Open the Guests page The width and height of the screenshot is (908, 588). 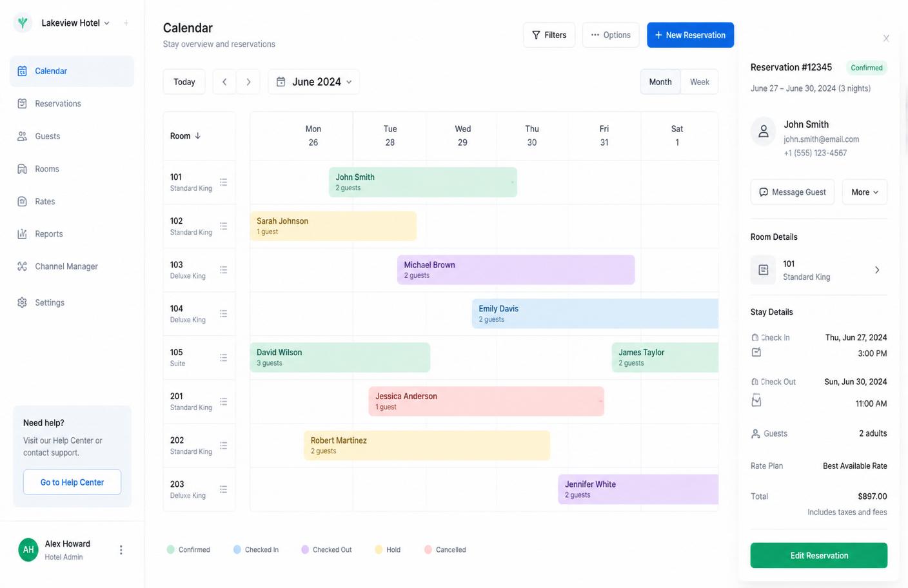[x=72, y=136]
